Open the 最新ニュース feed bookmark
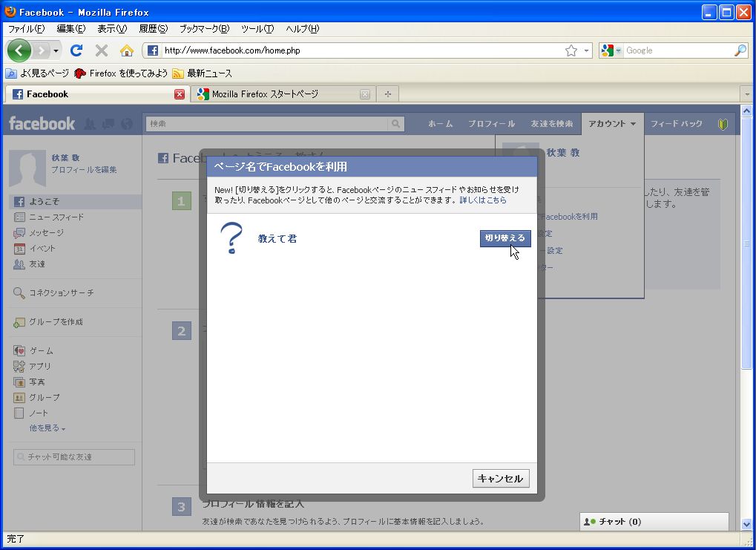Image resolution: width=756 pixels, height=550 pixels. coord(203,73)
